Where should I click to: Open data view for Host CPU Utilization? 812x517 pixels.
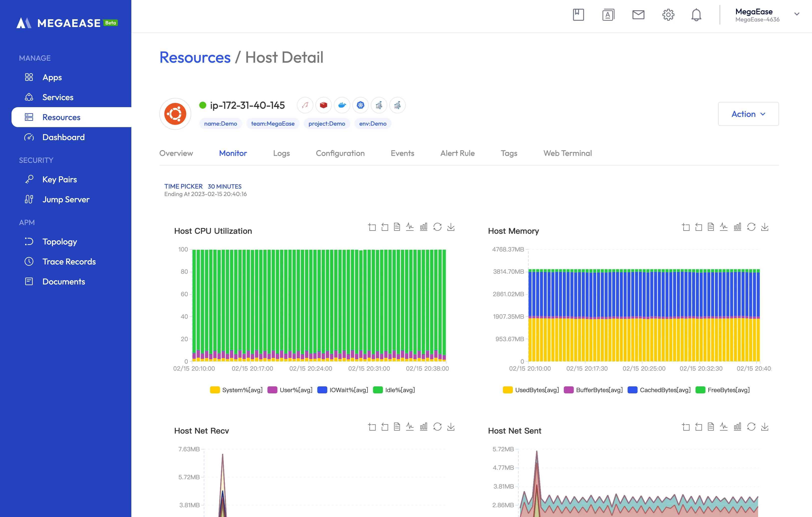coord(397,227)
